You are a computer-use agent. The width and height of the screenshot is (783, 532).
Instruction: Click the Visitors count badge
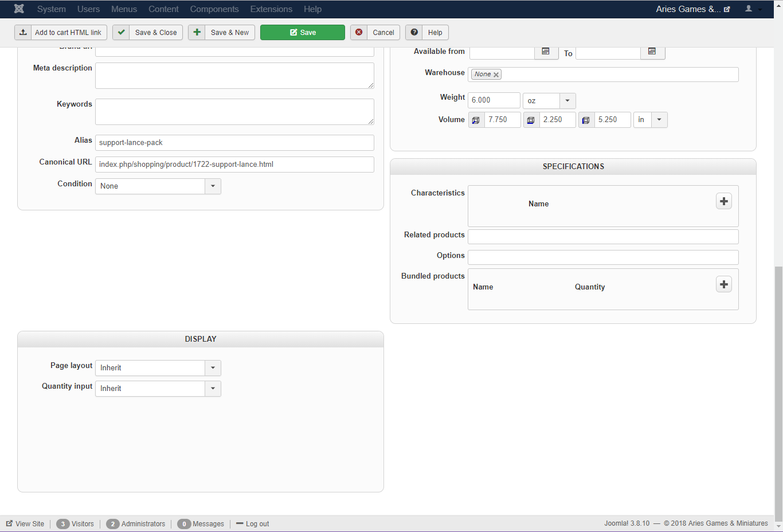coord(63,524)
